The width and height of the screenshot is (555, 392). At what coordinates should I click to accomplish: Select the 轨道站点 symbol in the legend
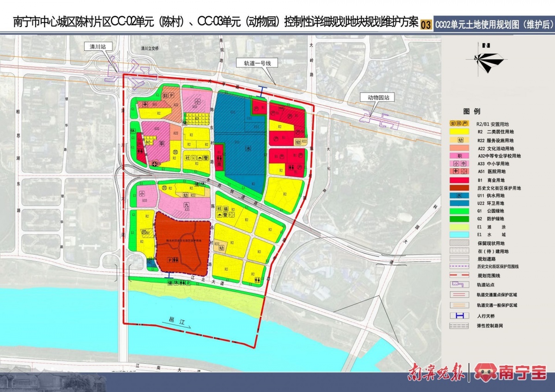[x=460, y=284]
